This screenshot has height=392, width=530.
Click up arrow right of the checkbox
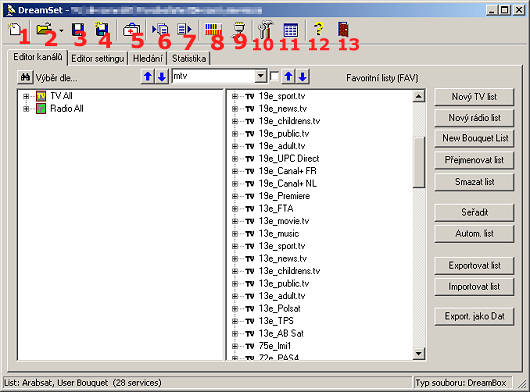pyautogui.click(x=288, y=77)
